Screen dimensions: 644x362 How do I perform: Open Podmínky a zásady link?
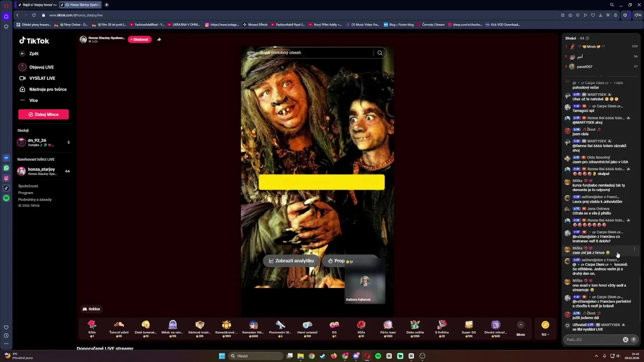pos(35,200)
